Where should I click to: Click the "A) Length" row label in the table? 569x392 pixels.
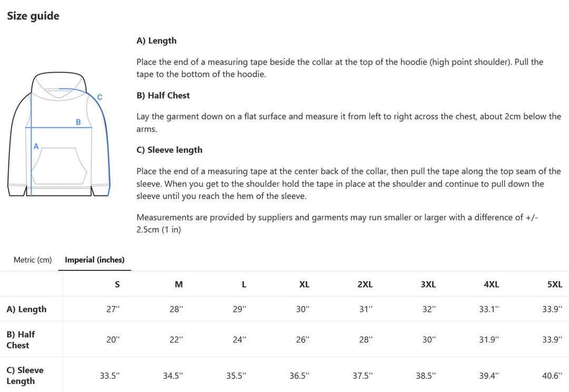click(26, 309)
